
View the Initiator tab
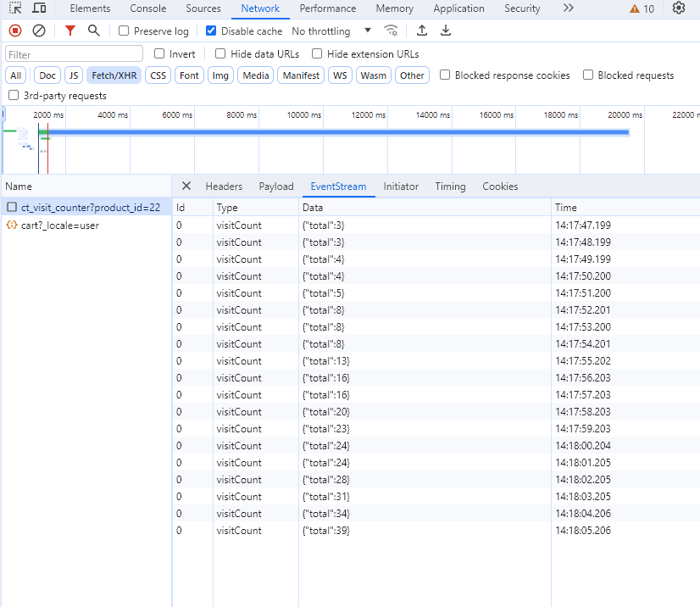(x=401, y=187)
